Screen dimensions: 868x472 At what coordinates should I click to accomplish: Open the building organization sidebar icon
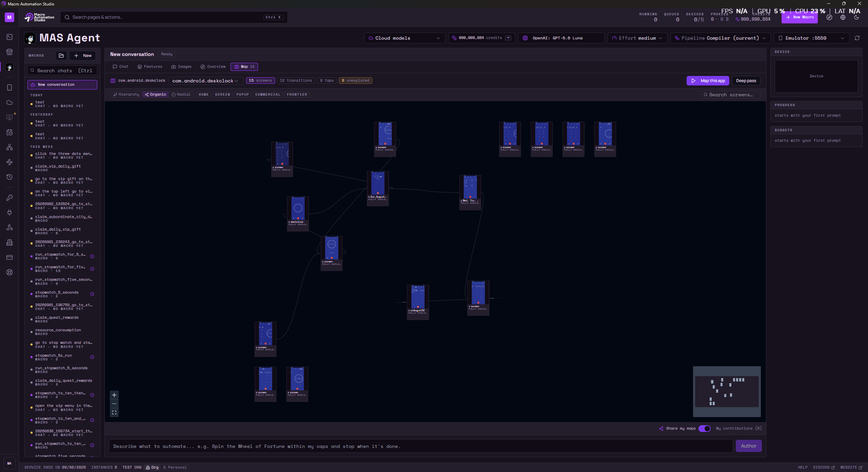[x=9, y=243]
